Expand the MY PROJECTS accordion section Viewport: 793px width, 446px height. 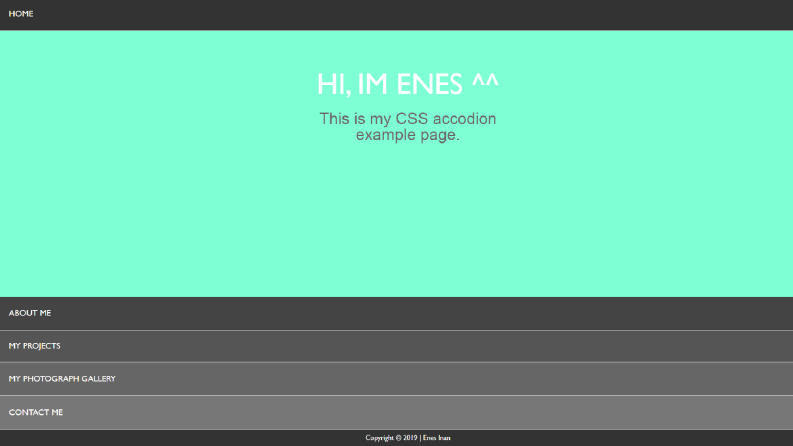[396, 346]
